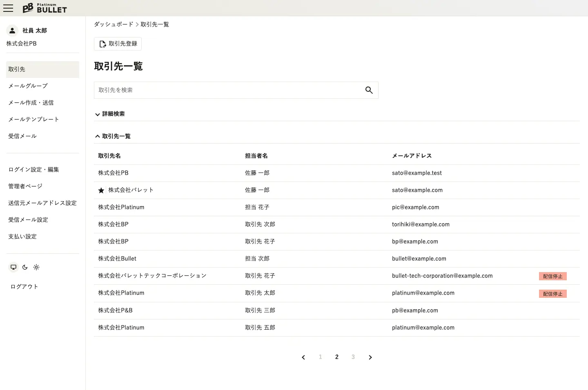Screen dimensions: 588x390
Task: Click the Platinum Bullet logo
Action: (x=45, y=8)
